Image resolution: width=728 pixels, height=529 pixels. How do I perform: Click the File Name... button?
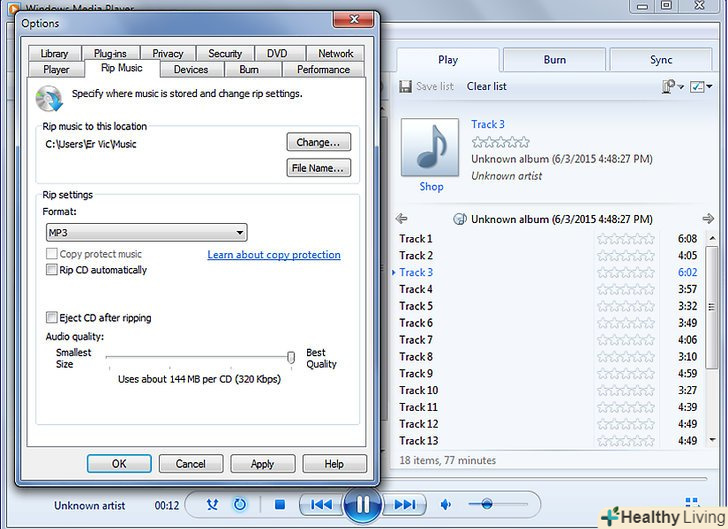(x=318, y=168)
